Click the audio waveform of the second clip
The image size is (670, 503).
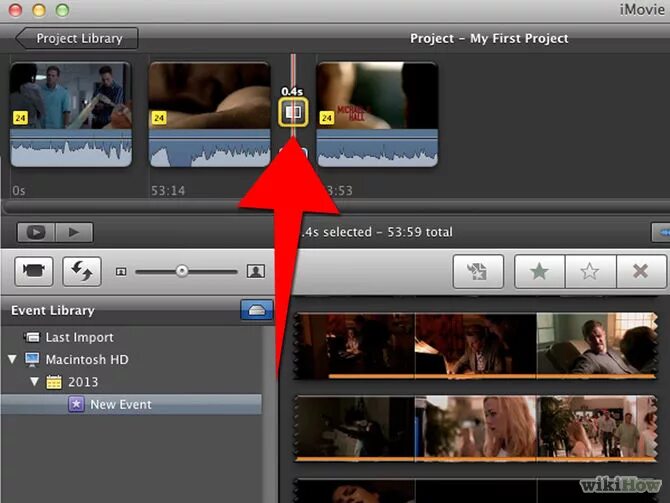tap(209, 148)
